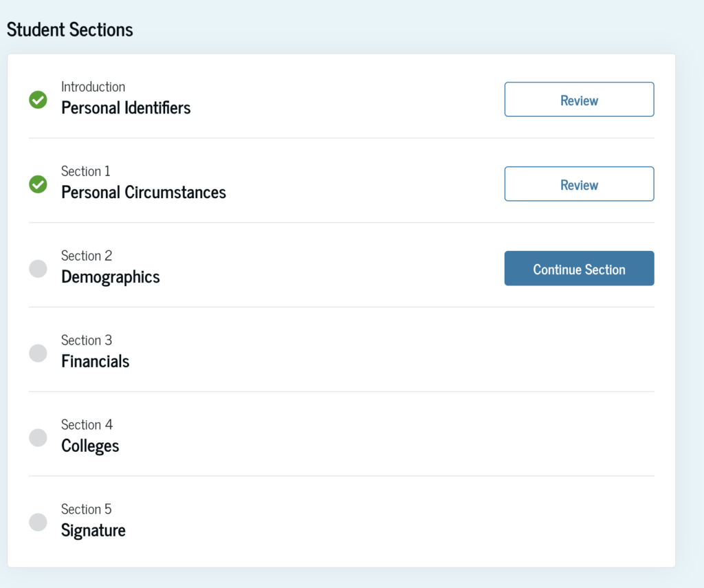Click the green checkmark beside Personal Identifiers
This screenshot has width=704, height=588.
tap(38, 100)
